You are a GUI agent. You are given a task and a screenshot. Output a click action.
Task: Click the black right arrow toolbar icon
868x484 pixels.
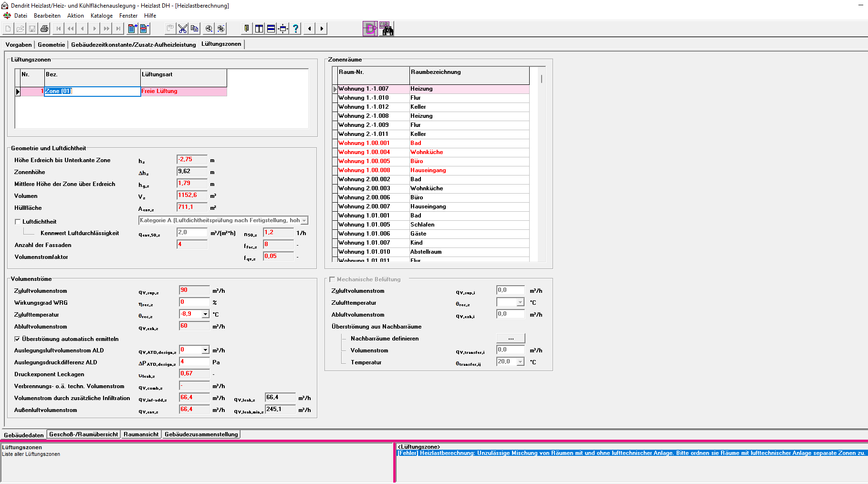(x=322, y=29)
